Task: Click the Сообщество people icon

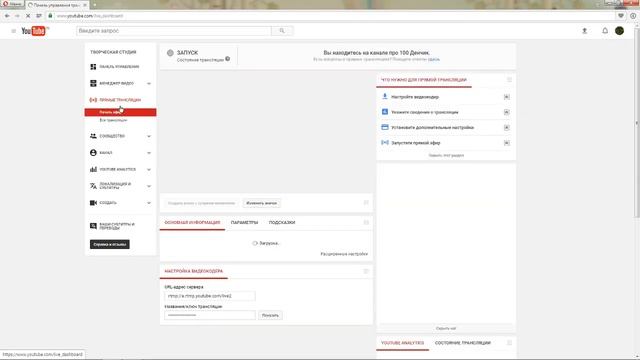Action: pos(93,136)
